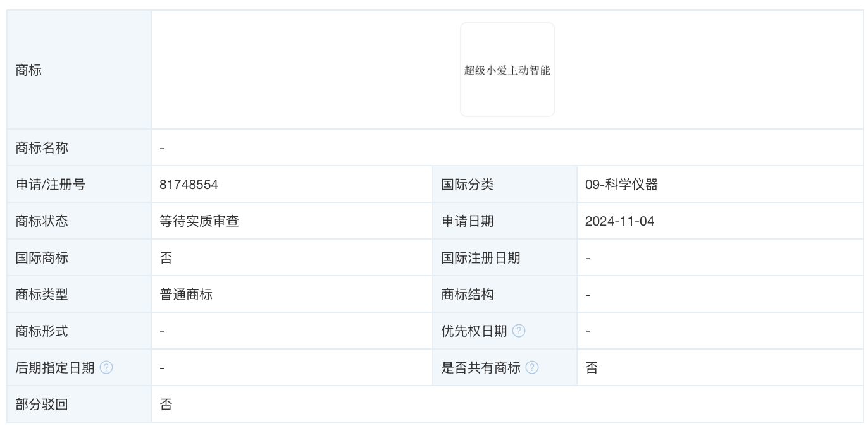The height and width of the screenshot is (426, 868).
Task: Click the 国际商标 label
Action: tap(42, 258)
